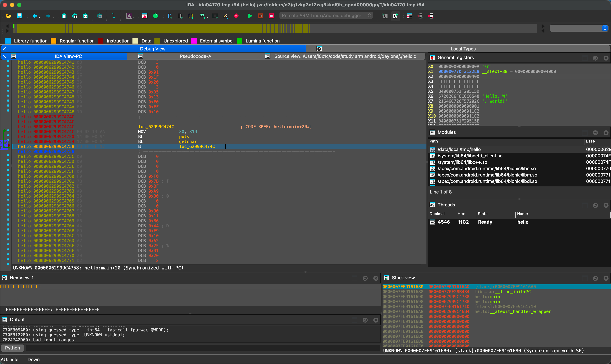Close the Hex View-1 panel
Screen dimensions: 611x364
tap(375, 278)
